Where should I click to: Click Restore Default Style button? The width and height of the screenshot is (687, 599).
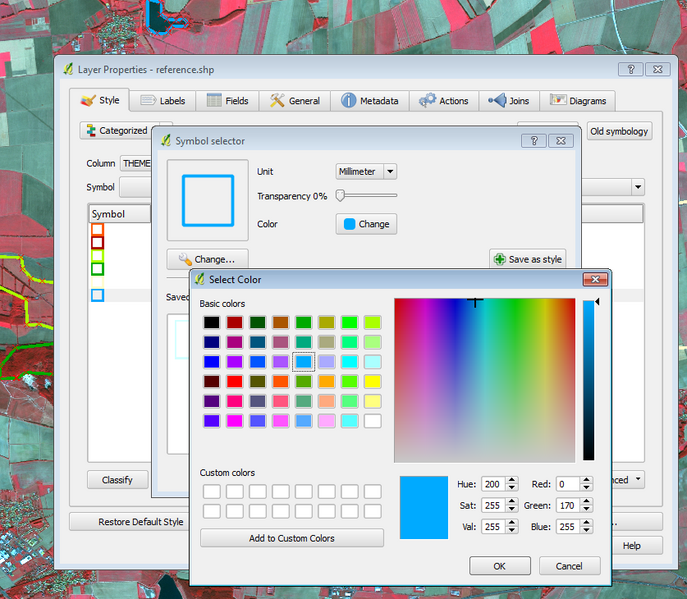(130, 522)
